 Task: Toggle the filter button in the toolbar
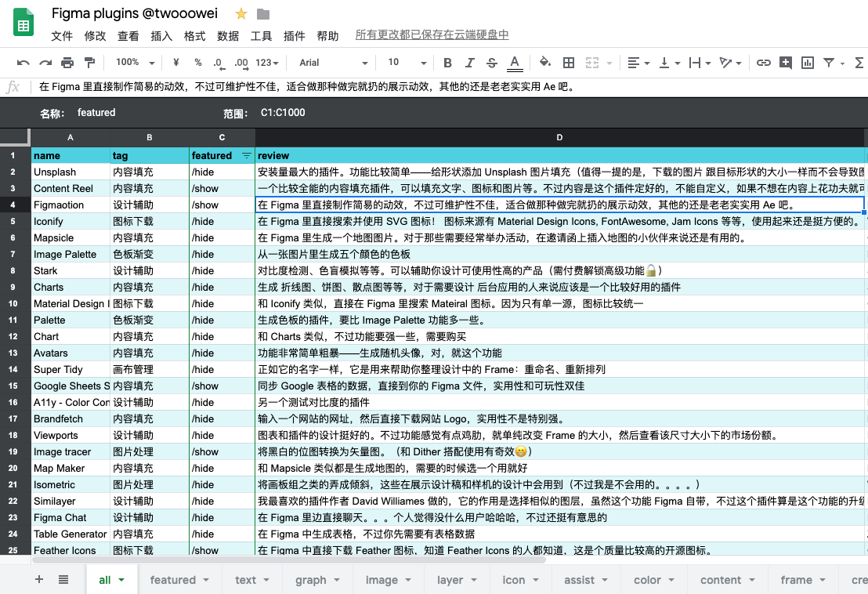830,63
